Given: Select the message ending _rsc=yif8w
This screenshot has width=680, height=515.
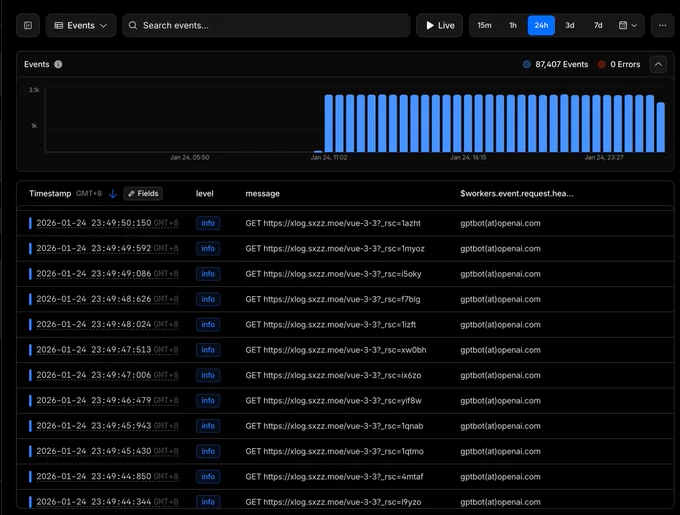Looking at the screenshot, I should [x=333, y=401].
